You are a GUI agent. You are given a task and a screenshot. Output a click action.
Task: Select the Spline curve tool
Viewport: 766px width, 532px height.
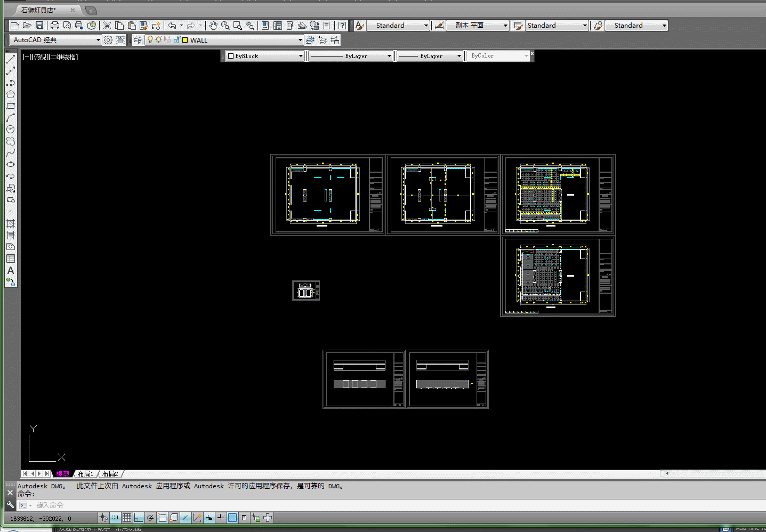pos(11,153)
